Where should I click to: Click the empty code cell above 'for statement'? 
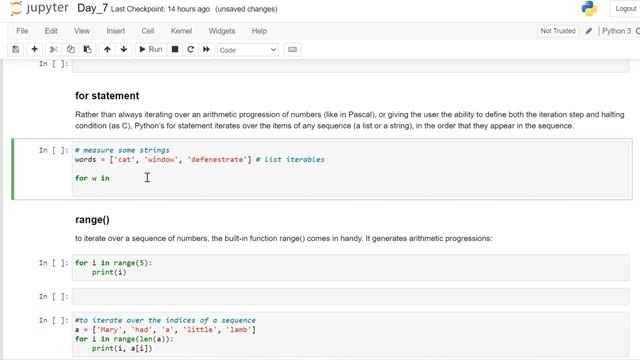point(350,65)
